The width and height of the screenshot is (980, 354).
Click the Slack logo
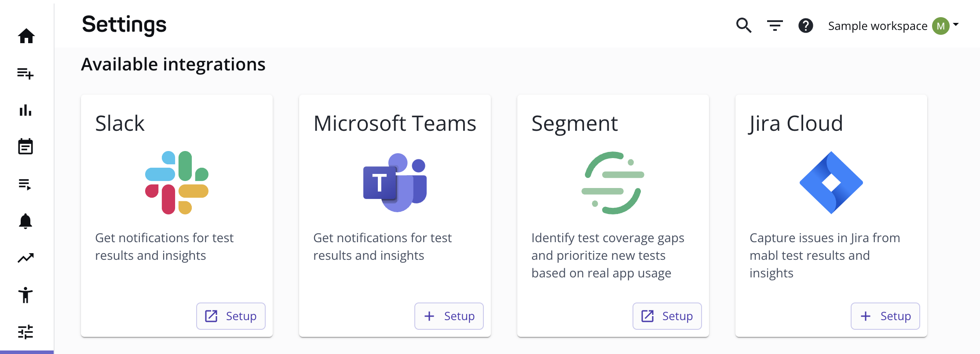click(x=177, y=183)
